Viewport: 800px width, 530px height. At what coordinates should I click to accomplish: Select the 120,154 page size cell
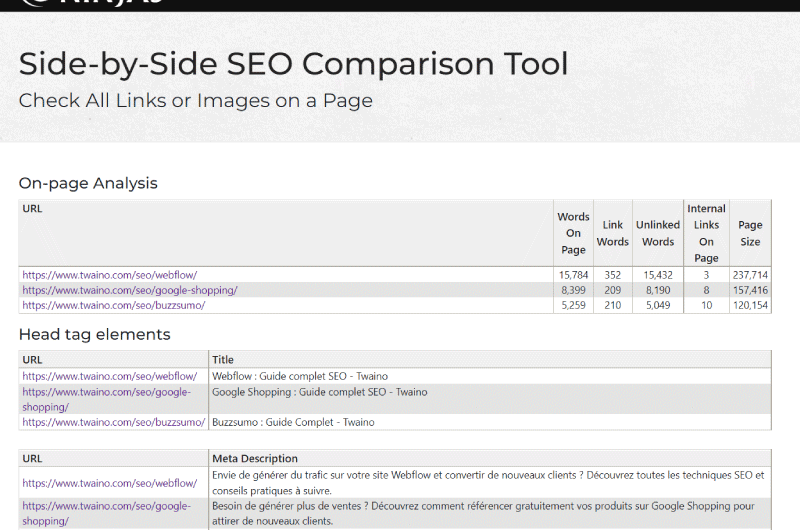click(750, 306)
